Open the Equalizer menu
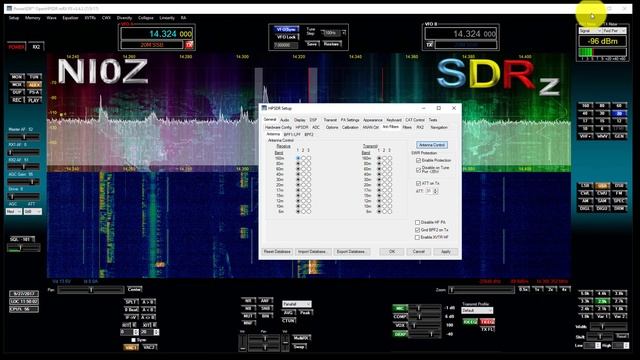640x360 pixels. point(70,18)
